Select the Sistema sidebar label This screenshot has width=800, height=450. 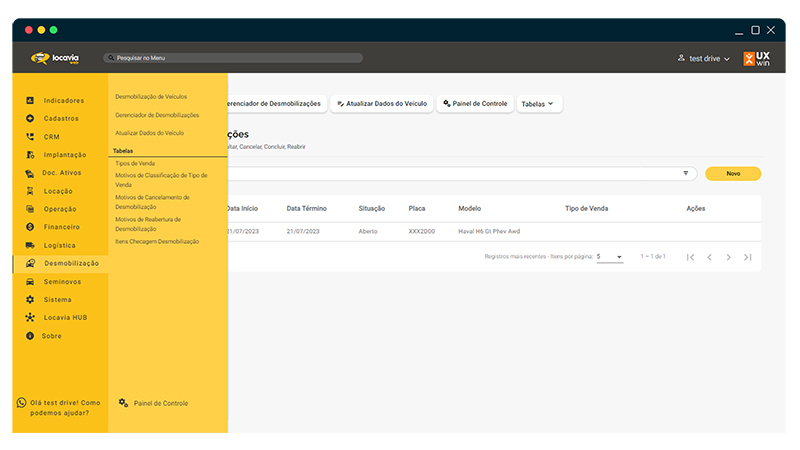point(58,299)
